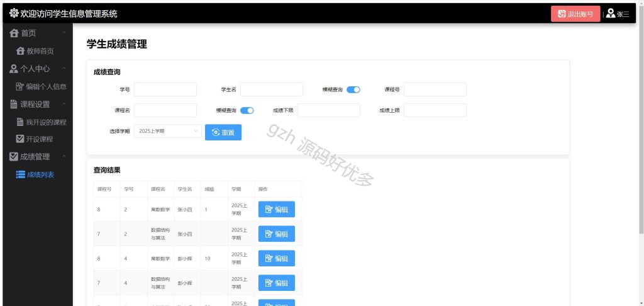Click the refresh icon on the 重置 button
Screen dimensions: 644x306
point(216,132)
